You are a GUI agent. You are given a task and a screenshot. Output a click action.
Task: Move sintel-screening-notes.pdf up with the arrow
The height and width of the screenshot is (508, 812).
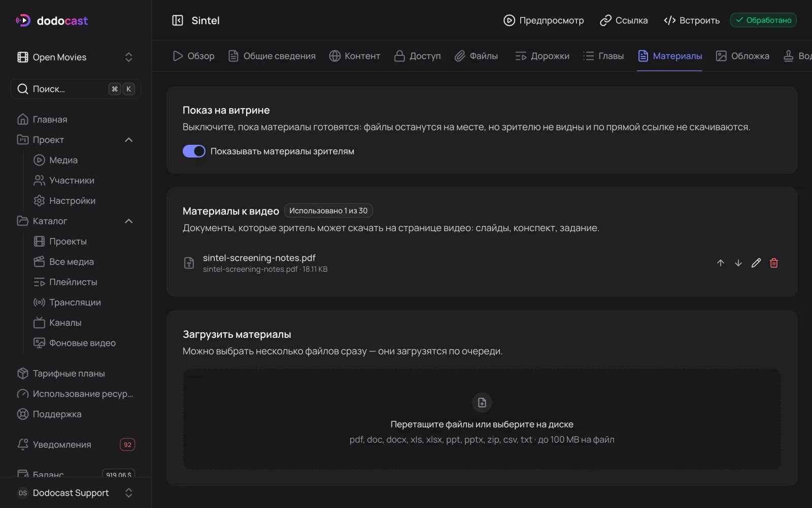click(x=721, y=263)
